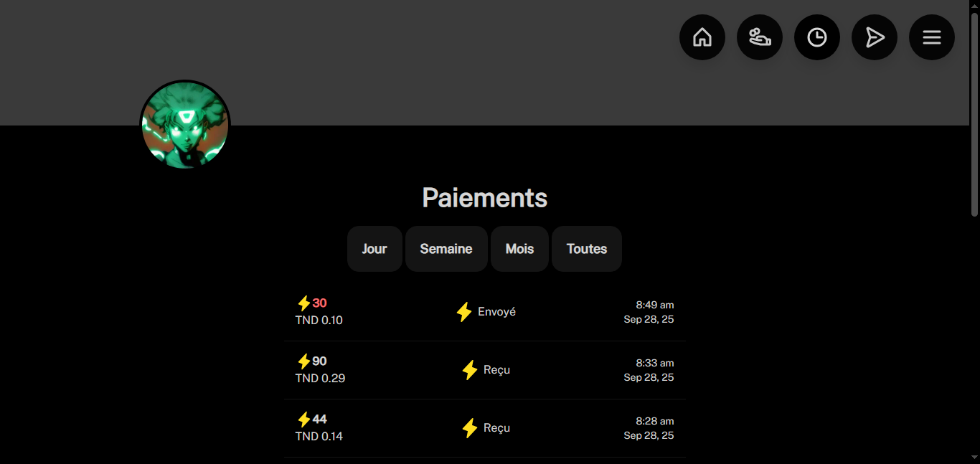Image resolution: width=980 pixels, height=464 pixels.
Task: Switch to the Mois filter
Action: (519, 249)
